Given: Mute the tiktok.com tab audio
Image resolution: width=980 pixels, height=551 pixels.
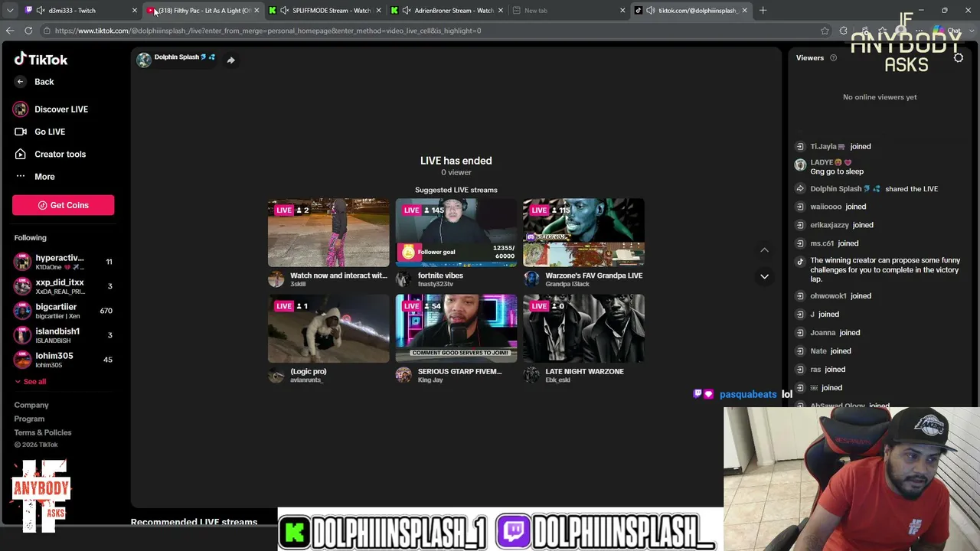Looking at the screenshot, I should [x=650, y=10].
